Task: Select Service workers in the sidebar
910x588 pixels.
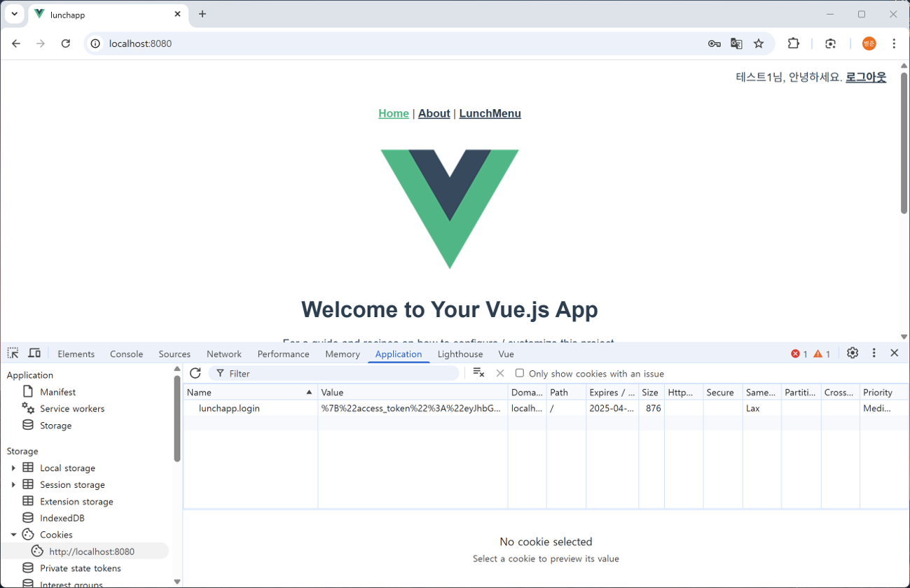Action: (x=72, y=409)
